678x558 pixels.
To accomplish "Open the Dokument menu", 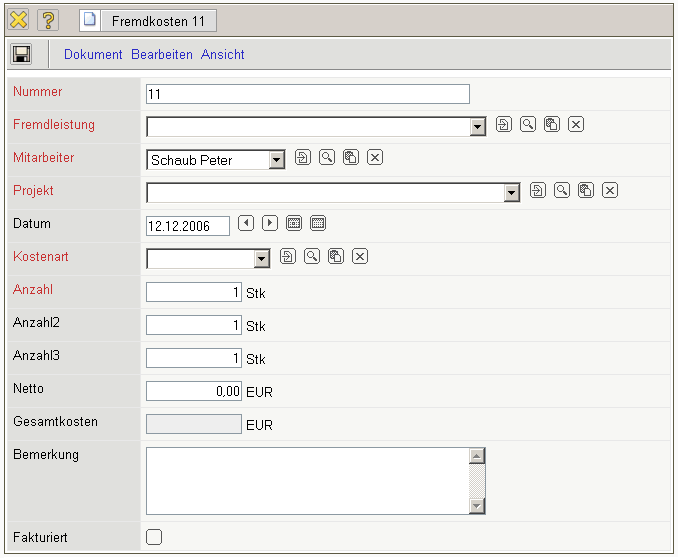I will coord(93,55).
